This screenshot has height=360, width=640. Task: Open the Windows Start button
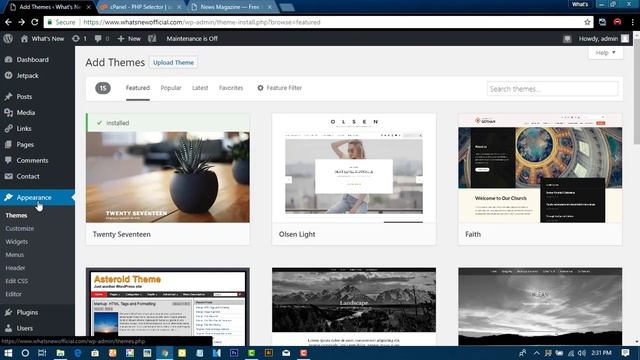tap(8, 353)
